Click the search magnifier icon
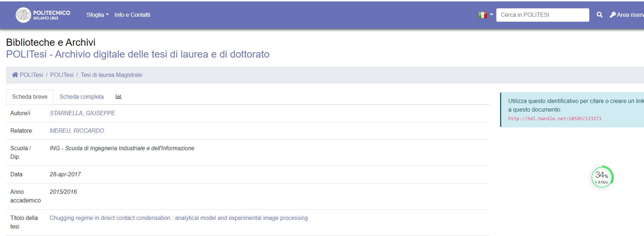This screenshot has width=644, height=236. pos(599,15)
